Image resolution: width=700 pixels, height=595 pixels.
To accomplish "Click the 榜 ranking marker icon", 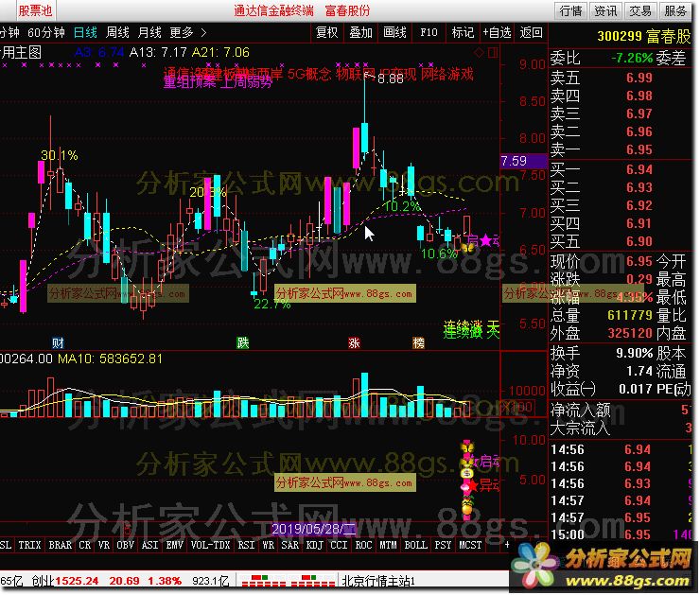I will [418, 342].
